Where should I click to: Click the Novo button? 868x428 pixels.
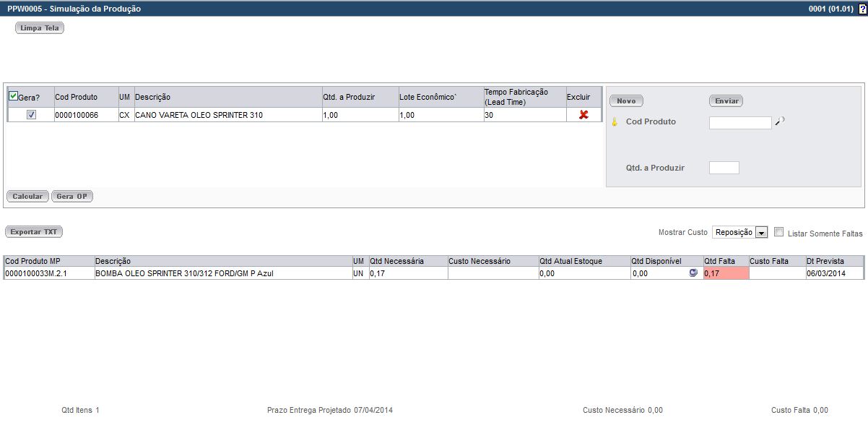click(626, 101)
